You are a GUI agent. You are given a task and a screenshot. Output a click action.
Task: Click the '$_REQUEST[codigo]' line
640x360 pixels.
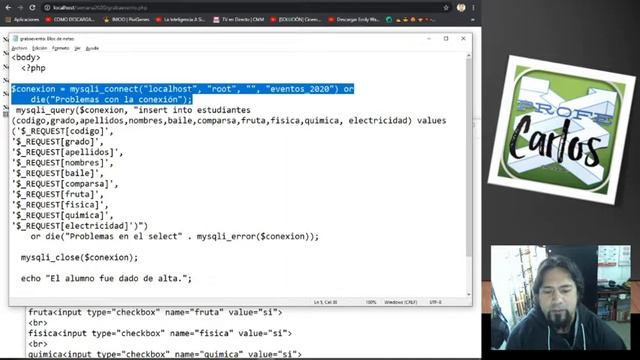pos(62,131)
